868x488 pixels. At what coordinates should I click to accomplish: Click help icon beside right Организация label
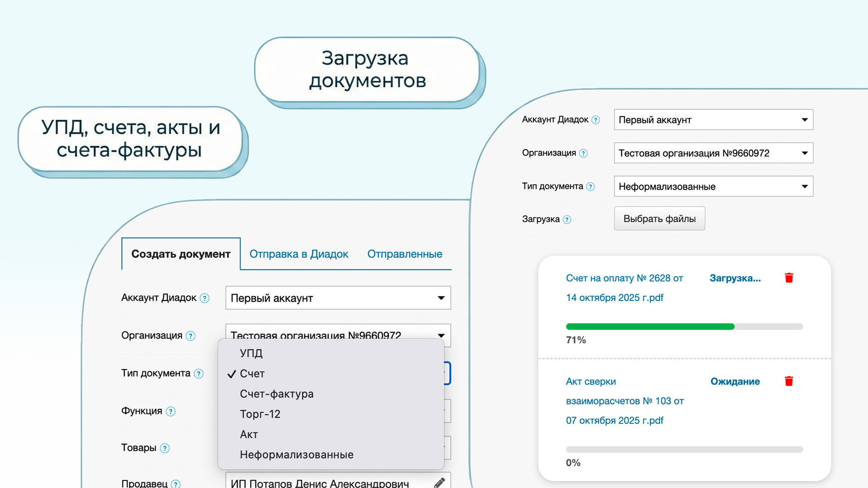click(583, 153)
